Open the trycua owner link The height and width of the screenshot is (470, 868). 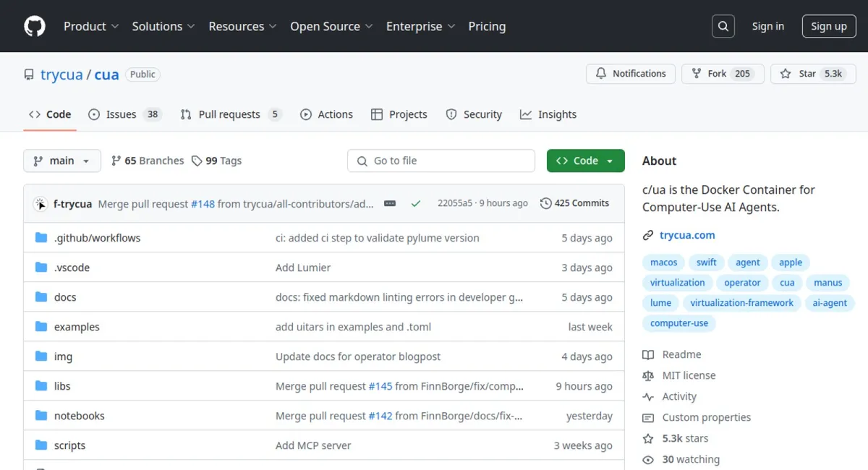click(61, 74)
